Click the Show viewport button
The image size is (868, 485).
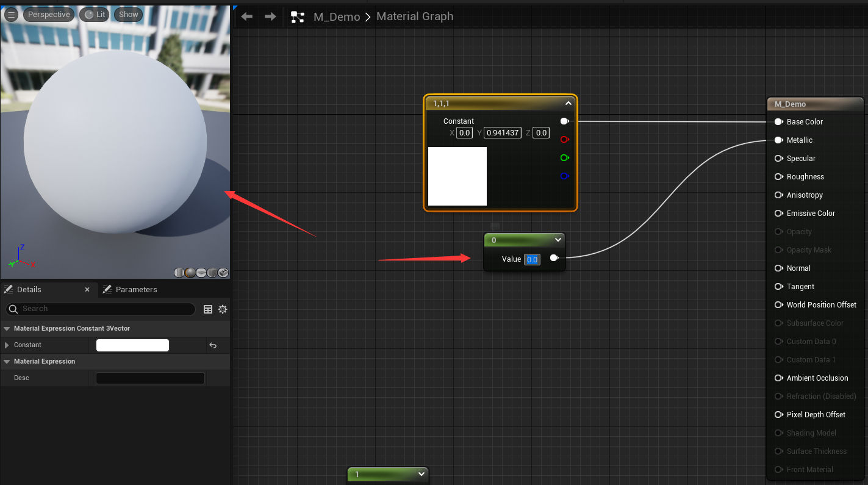(x=128, y=15)
